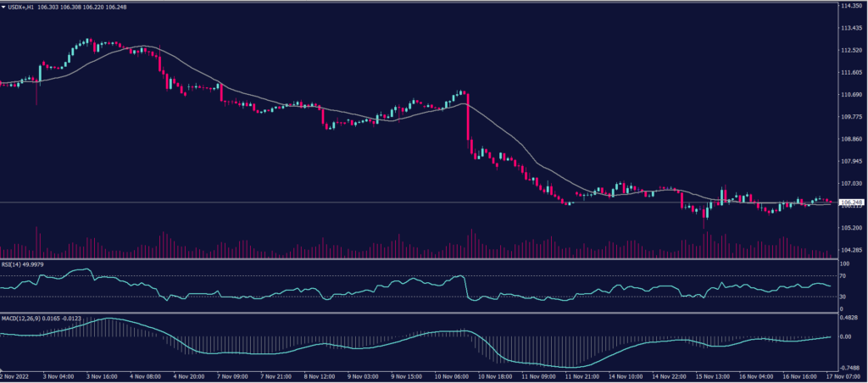The width and height of the screenshot is (868, 383).
Task: Click the triangle arrow beside USDX+,H1
Action: tap(4, 7)
